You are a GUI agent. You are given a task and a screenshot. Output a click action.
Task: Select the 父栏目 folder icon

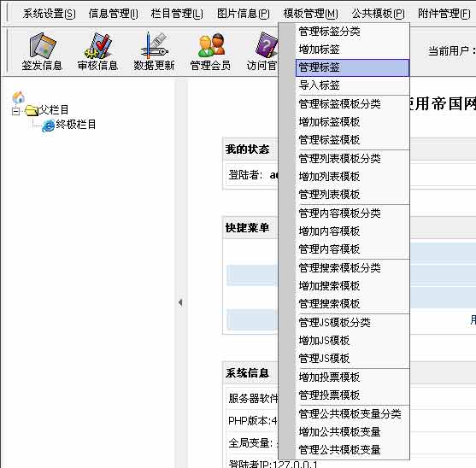pyautogui.click(x=32, y=110)
